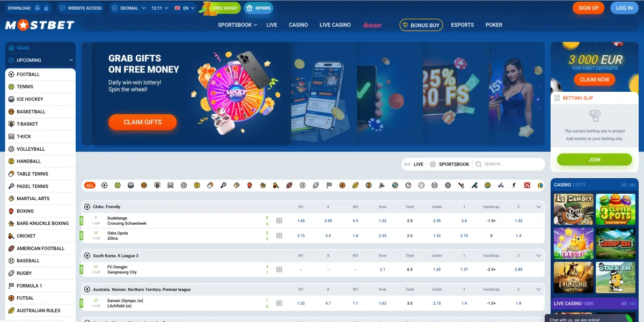Open 3 Clover Pots game thumbnail
644x322 pixels.
(616, 209)
